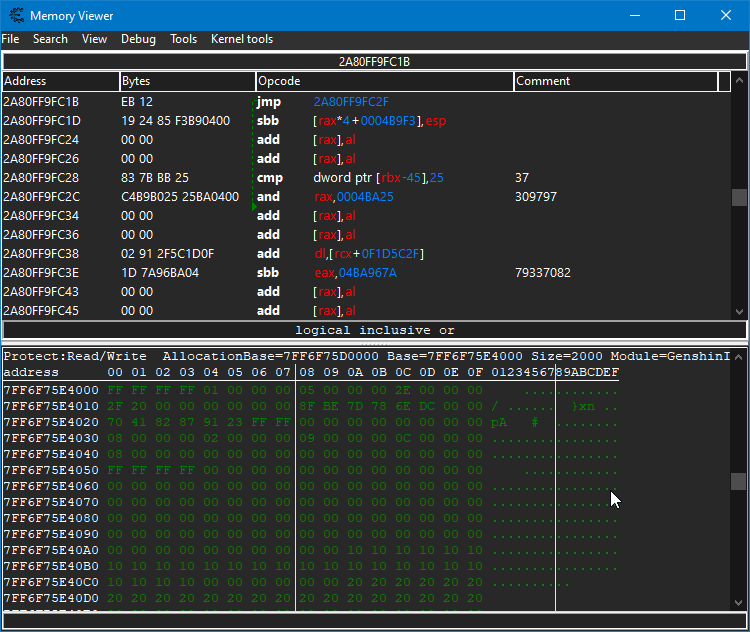Open the Tools menu
750x632 pixels.
pyautogui.click(x=183, y=39)
